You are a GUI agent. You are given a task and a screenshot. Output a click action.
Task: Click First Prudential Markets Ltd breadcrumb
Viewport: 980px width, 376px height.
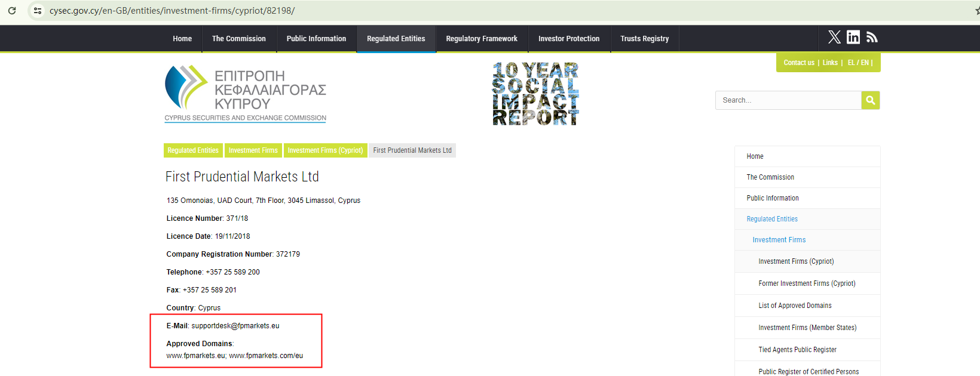pos(412,150)
